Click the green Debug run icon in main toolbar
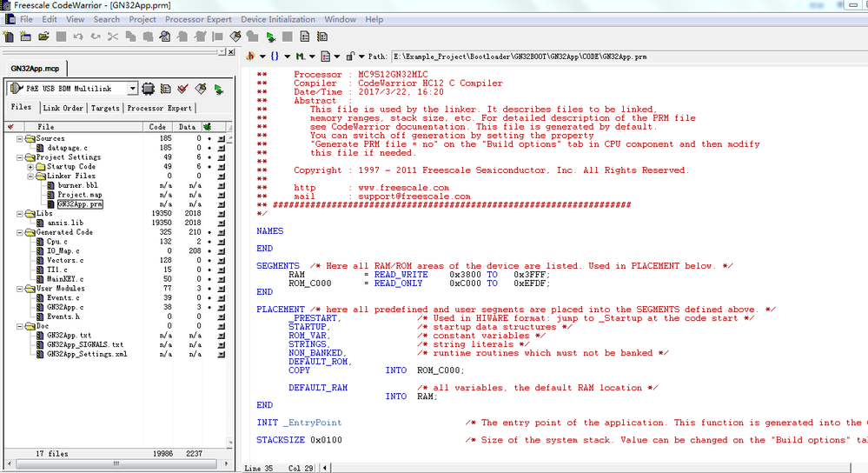The height and width of the screenshot is (473, 868). tap(270, 37)
